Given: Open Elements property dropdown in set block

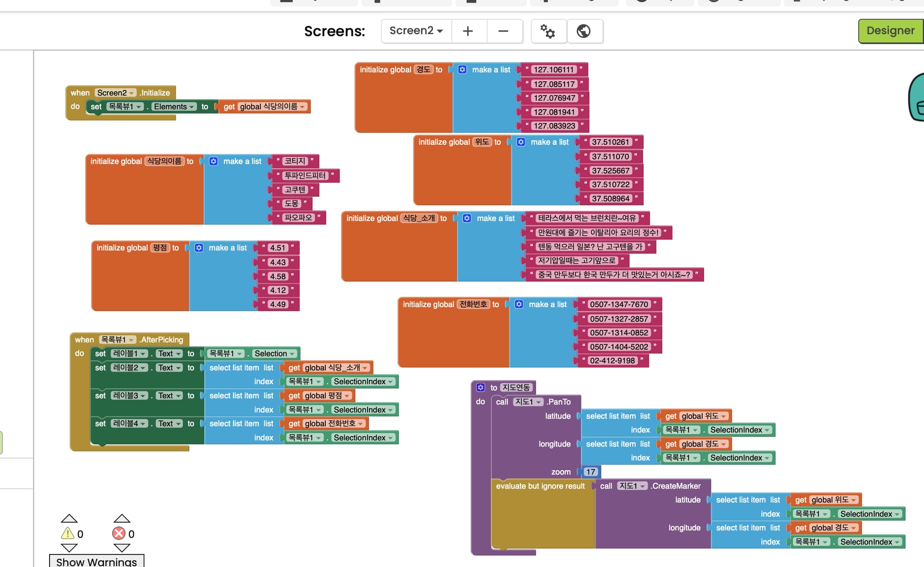Looking at the screenshot, I should pos(174,107).
